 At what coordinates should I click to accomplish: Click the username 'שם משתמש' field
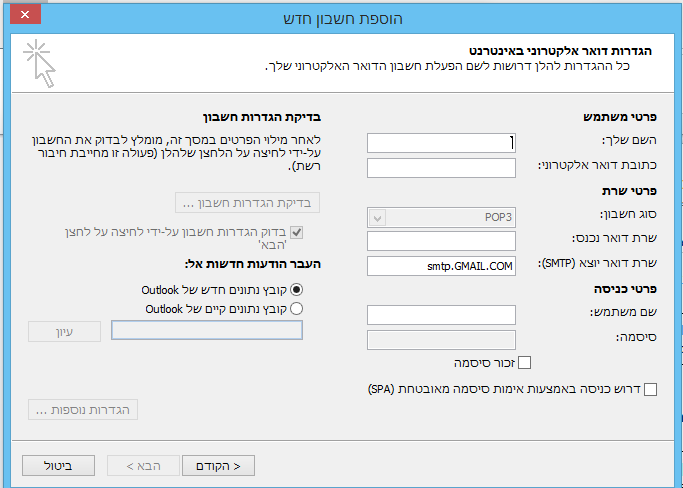click(441, 315)
